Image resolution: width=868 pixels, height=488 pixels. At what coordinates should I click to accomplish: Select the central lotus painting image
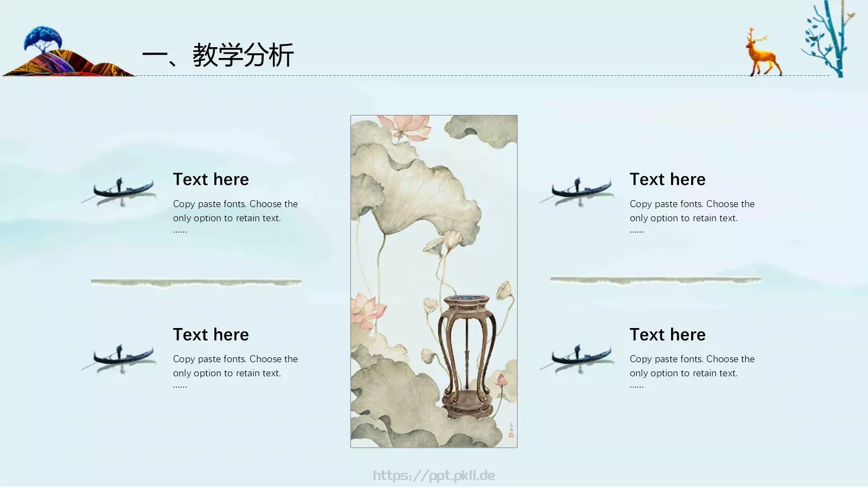434,281
